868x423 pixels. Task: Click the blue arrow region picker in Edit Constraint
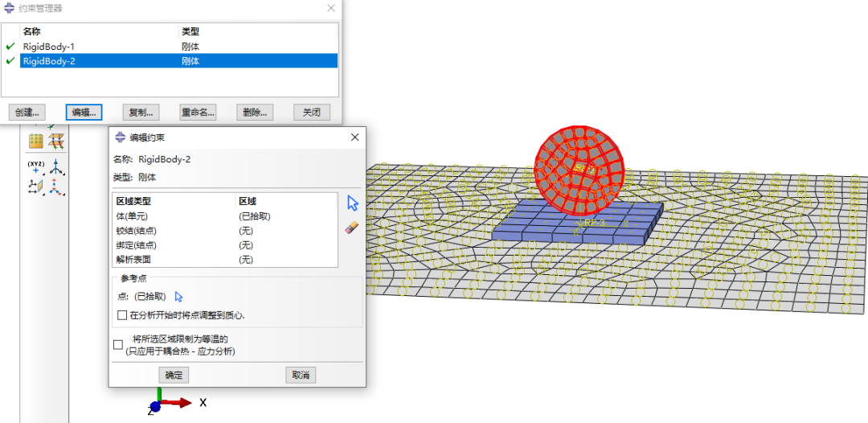pyautogui.click(x=353, y=203)
